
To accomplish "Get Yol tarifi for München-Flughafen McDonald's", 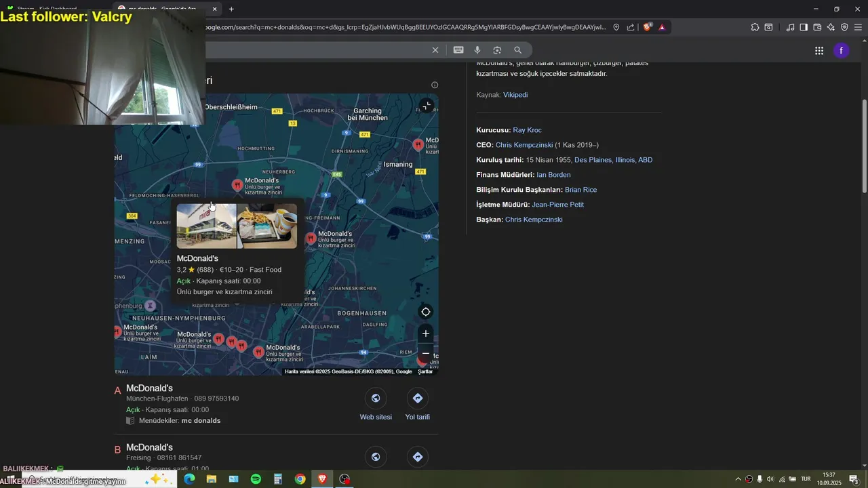I will pyautogui.click(x=418, y=405).
